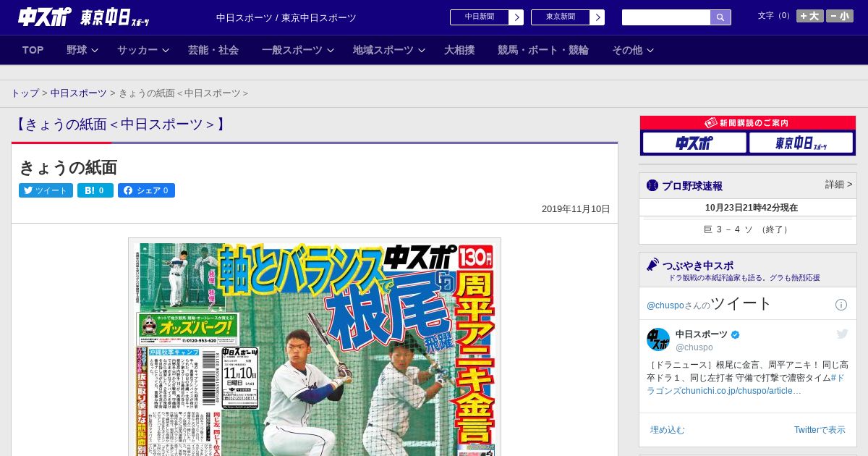Open the 芸能・社会 menu item
Image resolution: width=868 pixels, height=456 pixels.
pyautogui.click(x=213, y=50)
